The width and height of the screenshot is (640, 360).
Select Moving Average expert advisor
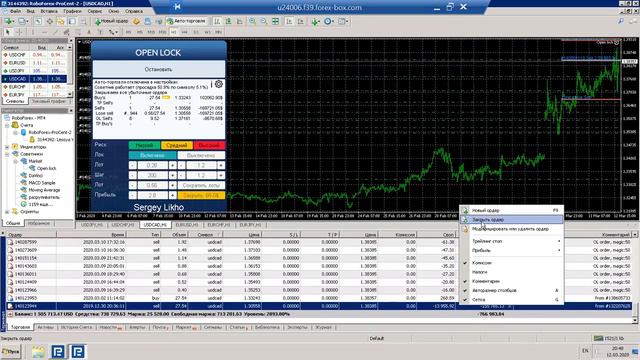(x=44, y=190)
